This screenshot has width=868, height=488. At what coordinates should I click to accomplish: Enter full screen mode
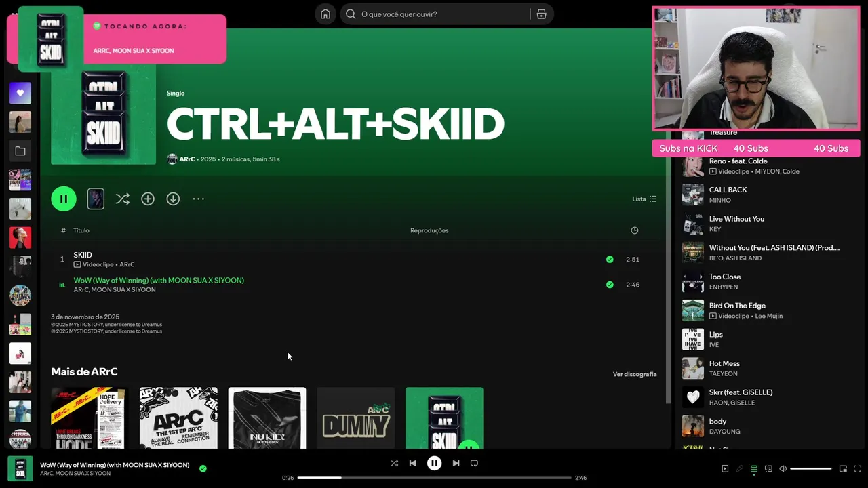tap(857, 469)
